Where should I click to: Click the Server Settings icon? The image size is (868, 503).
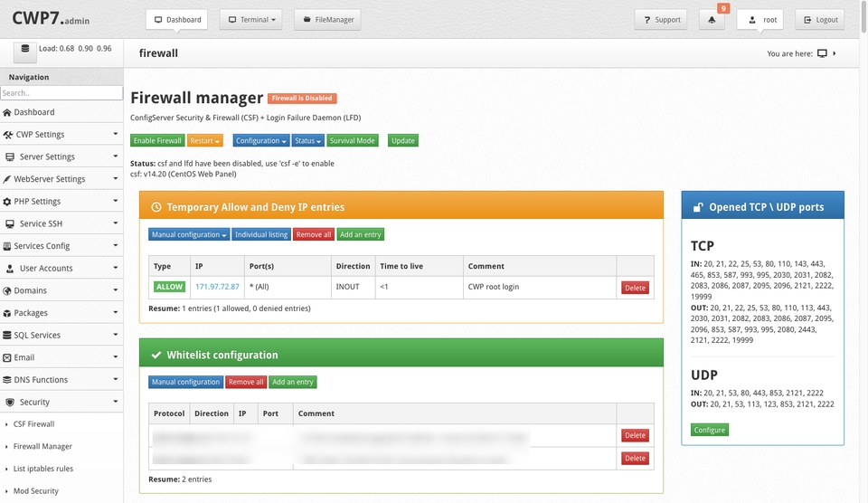[x=9, y=157]
